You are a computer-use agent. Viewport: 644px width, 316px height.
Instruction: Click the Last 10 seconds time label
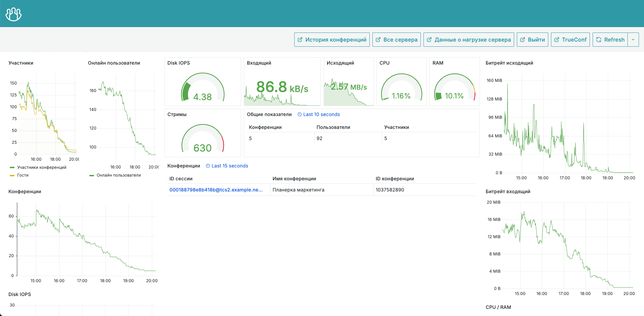322,114
